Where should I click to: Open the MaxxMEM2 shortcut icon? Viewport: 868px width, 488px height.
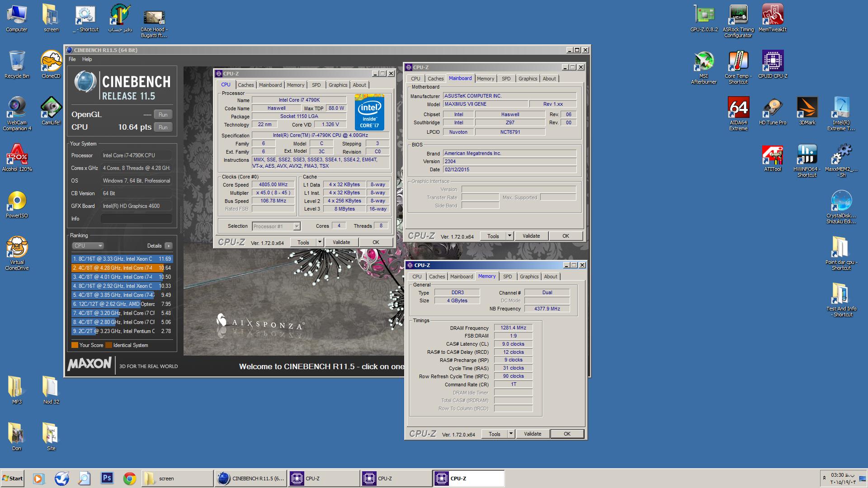tap(841, 160)
